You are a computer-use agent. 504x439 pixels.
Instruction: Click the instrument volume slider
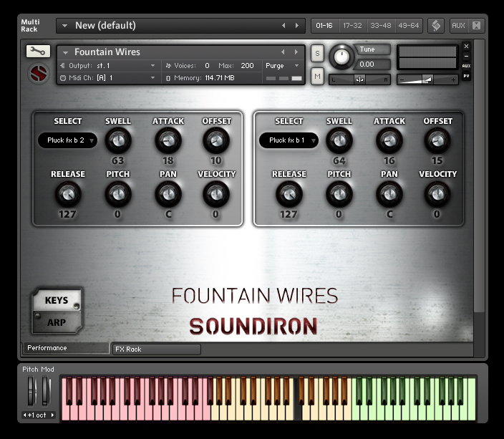coord(427,79)
